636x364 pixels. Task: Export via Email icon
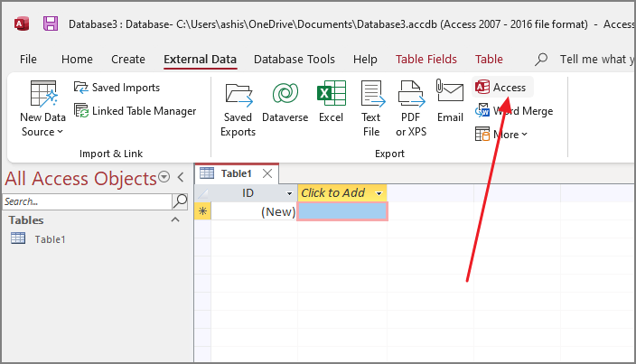point(450,102)
